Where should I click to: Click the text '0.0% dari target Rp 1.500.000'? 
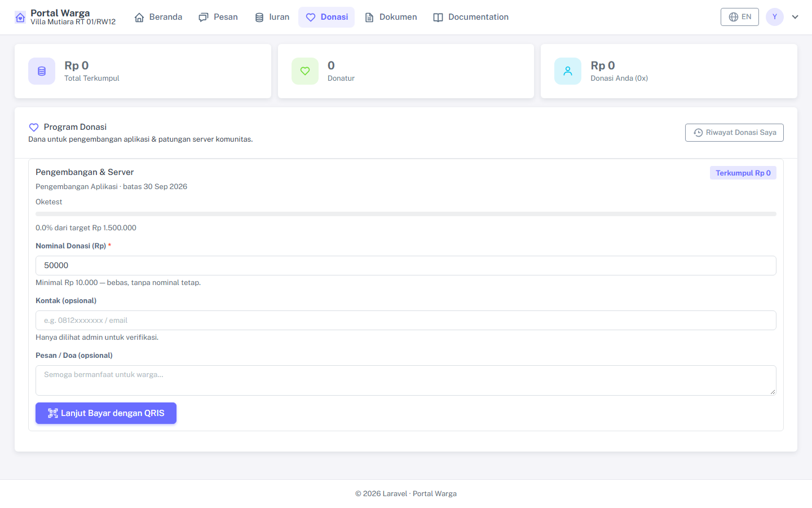click(86, 228)
